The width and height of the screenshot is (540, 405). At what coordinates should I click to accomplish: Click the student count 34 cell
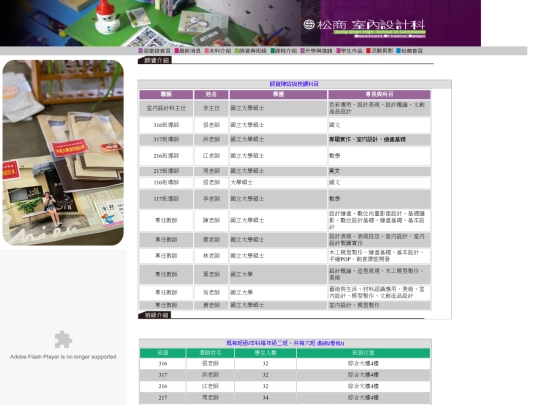pyautogui.click(x=265, y=398)
